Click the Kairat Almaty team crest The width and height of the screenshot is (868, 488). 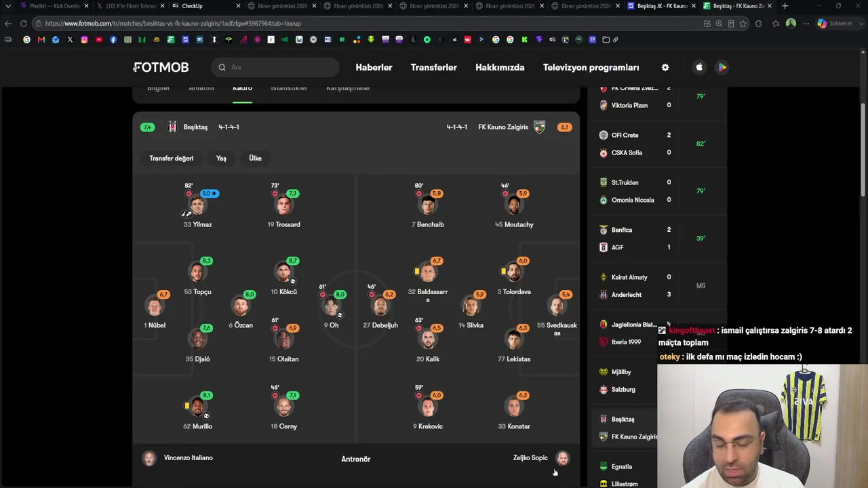click(604, 277)
